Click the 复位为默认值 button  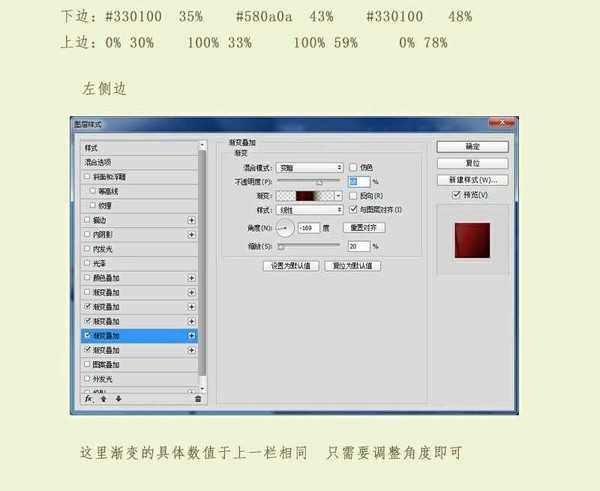(352, 266)
